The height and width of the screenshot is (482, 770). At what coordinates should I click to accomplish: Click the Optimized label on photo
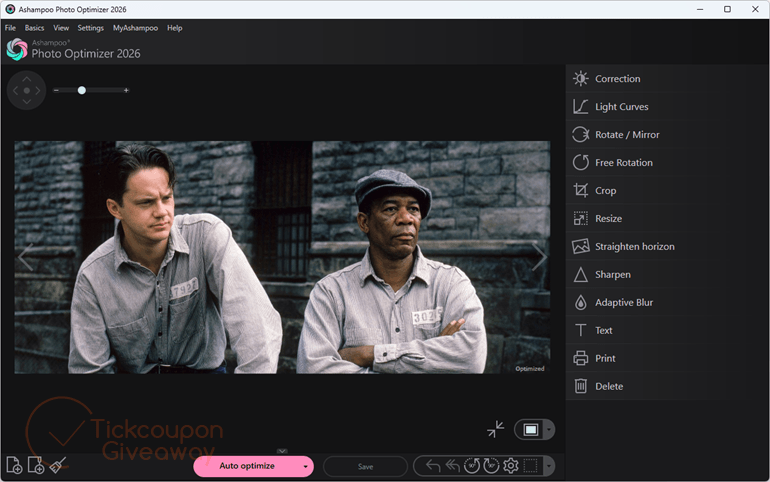(530, 369)
